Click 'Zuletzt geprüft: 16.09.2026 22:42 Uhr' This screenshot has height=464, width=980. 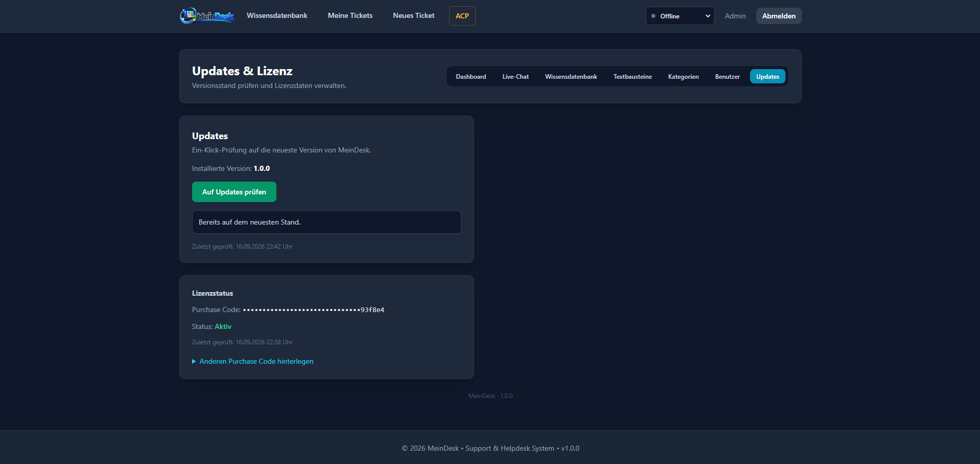242,247
